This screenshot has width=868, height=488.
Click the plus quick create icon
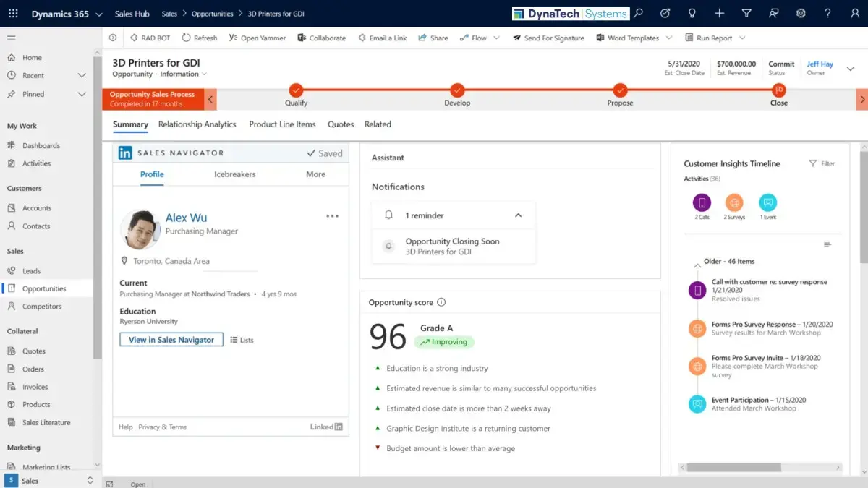pyautogui.click(x=719, y=13)
